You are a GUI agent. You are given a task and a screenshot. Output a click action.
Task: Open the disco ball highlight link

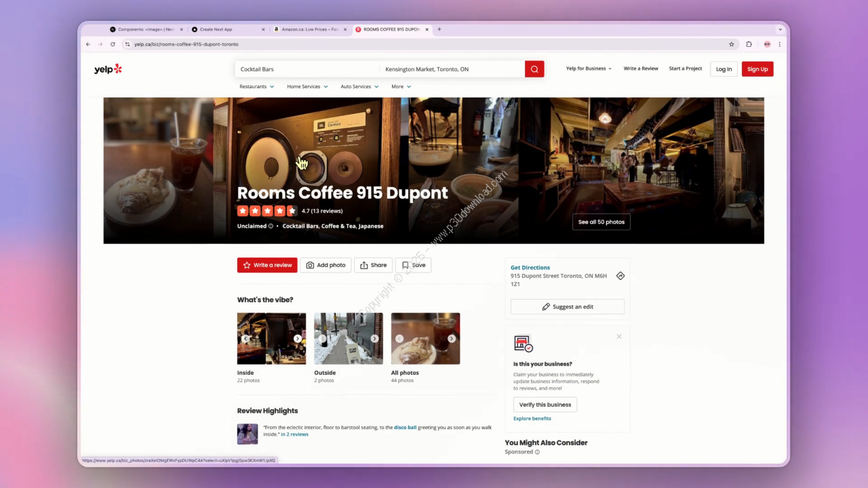[x=406, y=428]
